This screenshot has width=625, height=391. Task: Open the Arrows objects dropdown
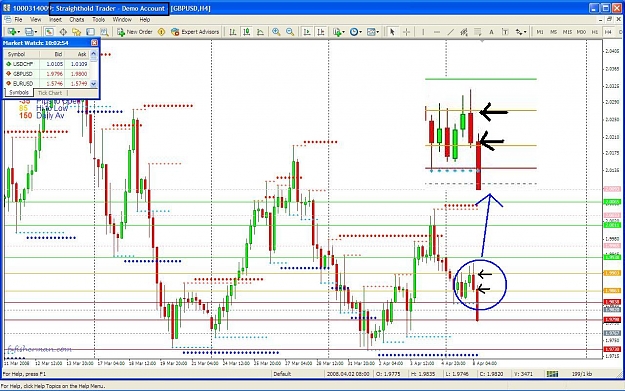521,32
